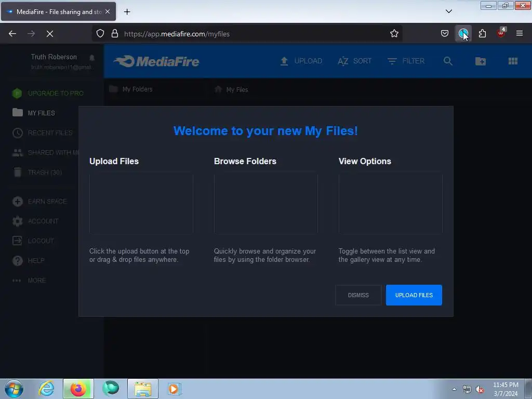Expand More options in sidebar
532x399 pixels.
click(29, 281)
